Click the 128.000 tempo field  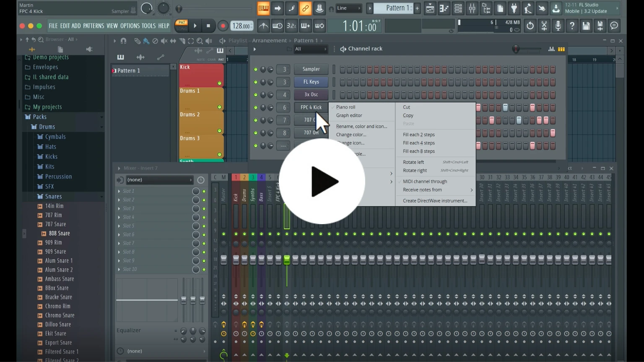242,26
